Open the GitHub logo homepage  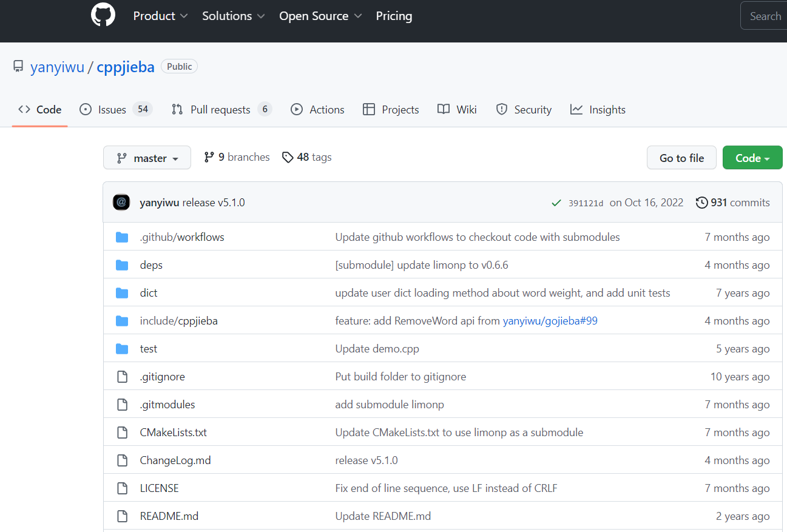click(103, 15)
